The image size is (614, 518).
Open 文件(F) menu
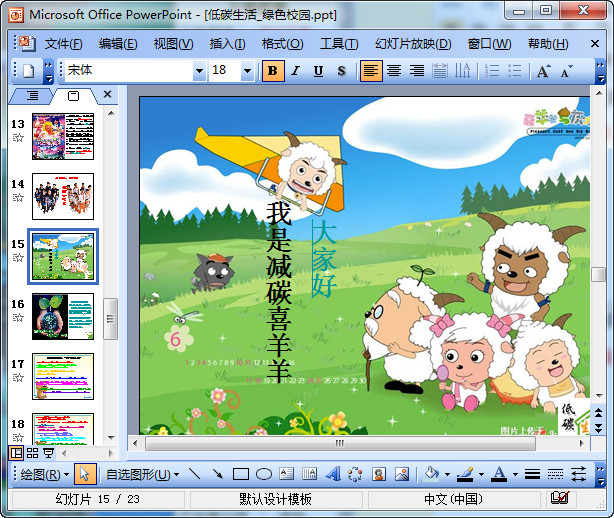63,43
